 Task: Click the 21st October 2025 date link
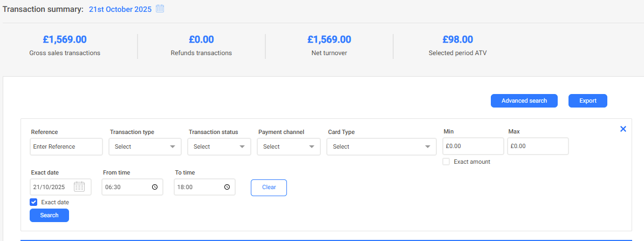point(120,9)
